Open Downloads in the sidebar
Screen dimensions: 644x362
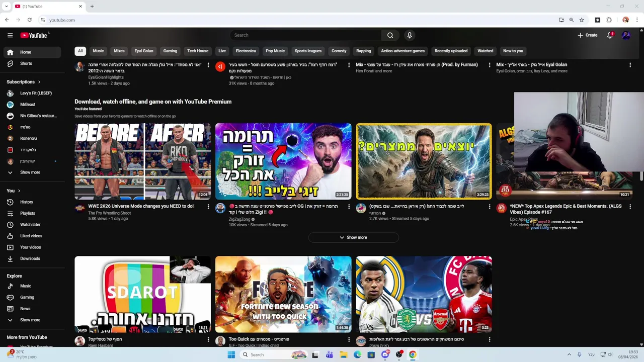click(x=33, y=258)
